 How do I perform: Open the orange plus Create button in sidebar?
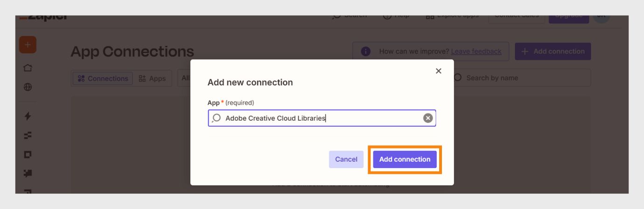click(x=28, y=45)
